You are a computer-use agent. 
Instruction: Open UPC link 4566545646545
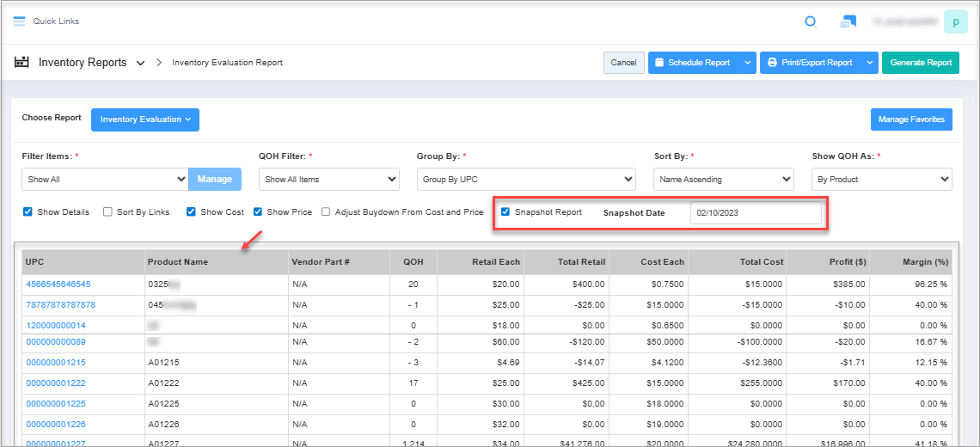coord(58,284)
